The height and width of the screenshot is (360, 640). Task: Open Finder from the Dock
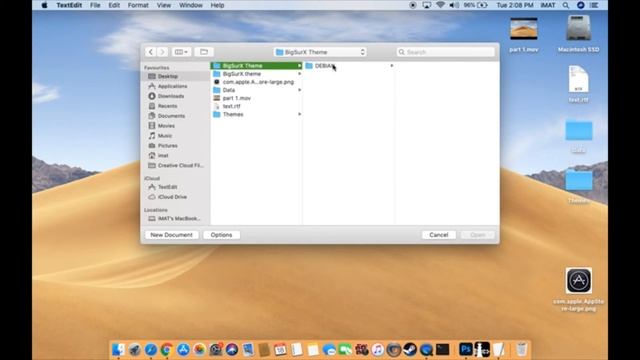pos(118,350)
